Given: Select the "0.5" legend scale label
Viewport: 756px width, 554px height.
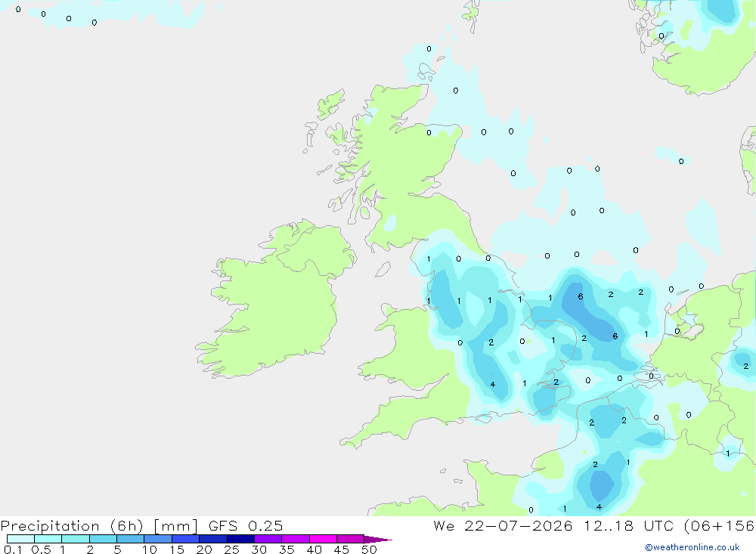Looking at the screenshot, I should pyautogui.click(x=42, y=549).
